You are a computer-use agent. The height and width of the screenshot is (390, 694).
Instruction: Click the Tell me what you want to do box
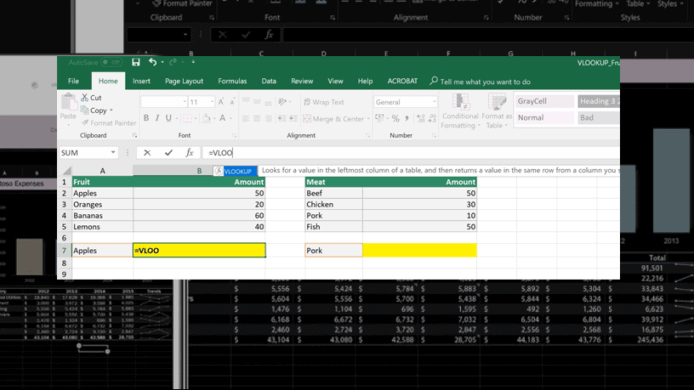coord(480,81)
